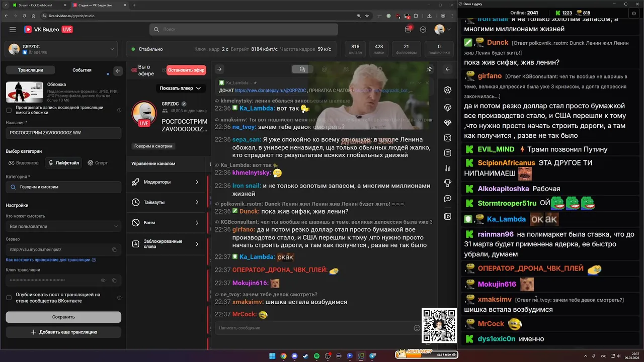The width and height of the screenshot is (644, 362).
Task: Open the donatepay link in pinned message
Action: [x=270, y=90]
